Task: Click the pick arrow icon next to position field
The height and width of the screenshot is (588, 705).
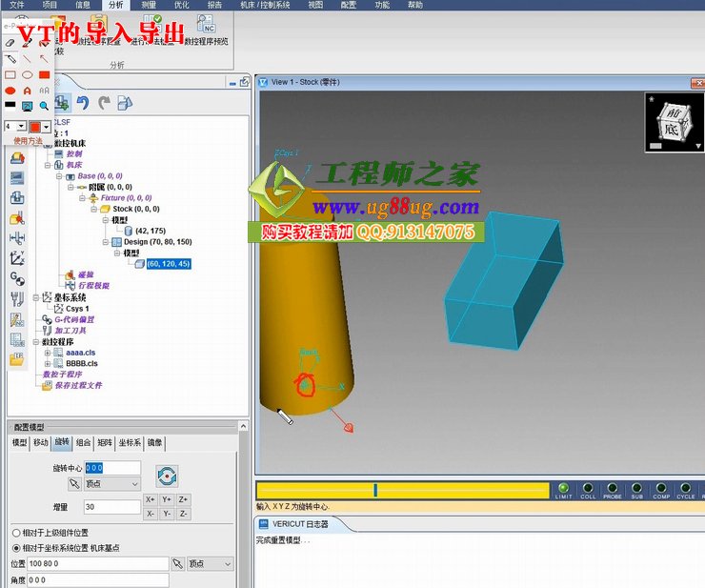Action: pos(177,564)
